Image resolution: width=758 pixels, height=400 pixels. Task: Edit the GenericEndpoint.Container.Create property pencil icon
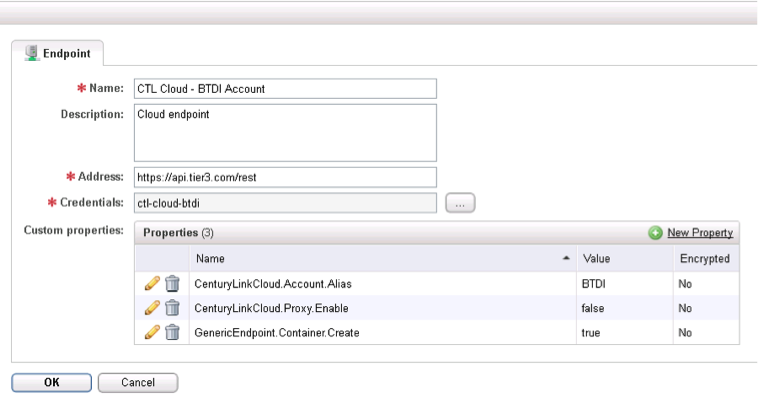pyautogui.click(x=152, y=332)
